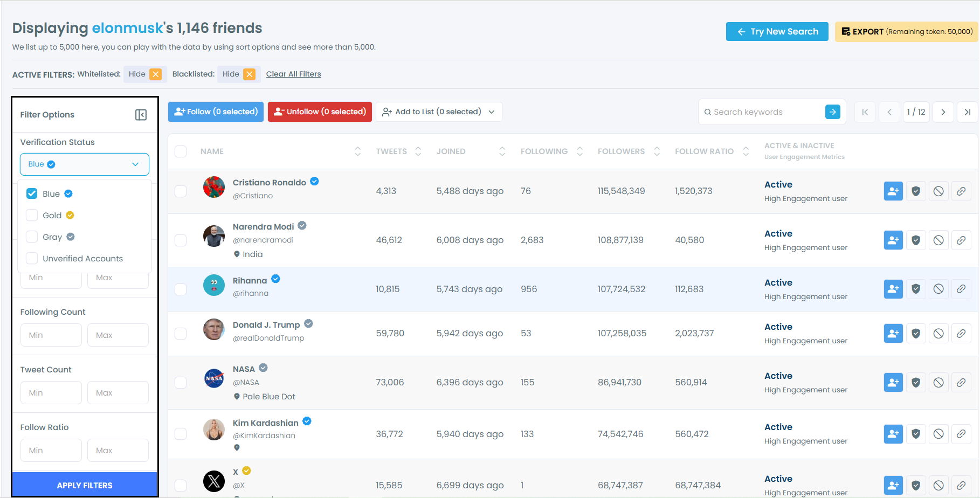The width and height of the screenshot is (980, 498).
Task: Expand the Add to List dropdown
Action: point(439,112)
